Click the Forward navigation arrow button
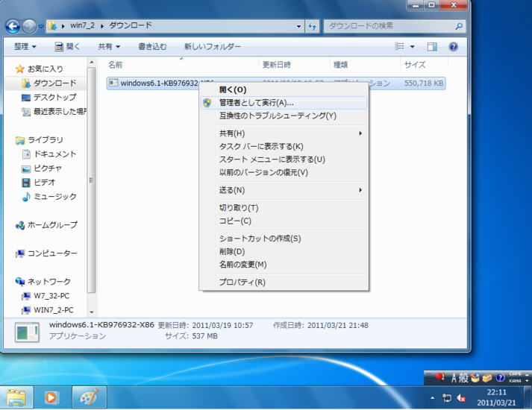 30,26
